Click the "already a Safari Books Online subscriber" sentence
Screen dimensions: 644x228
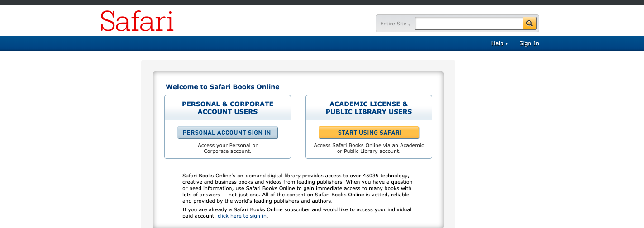pyautogui.click(x=297, y=209)
